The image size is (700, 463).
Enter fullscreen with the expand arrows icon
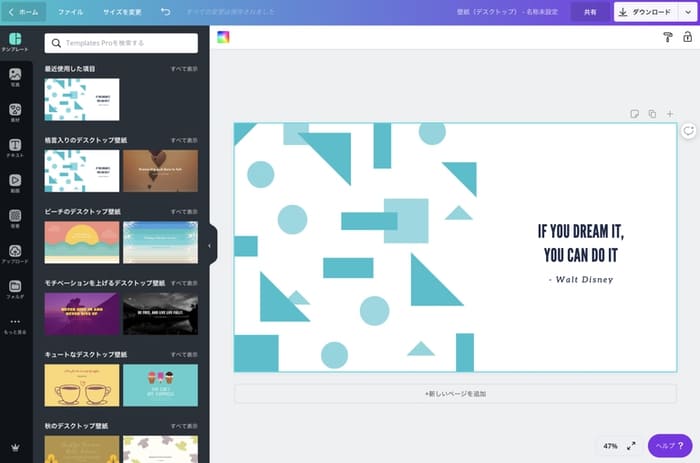click(x=631, y=446)
